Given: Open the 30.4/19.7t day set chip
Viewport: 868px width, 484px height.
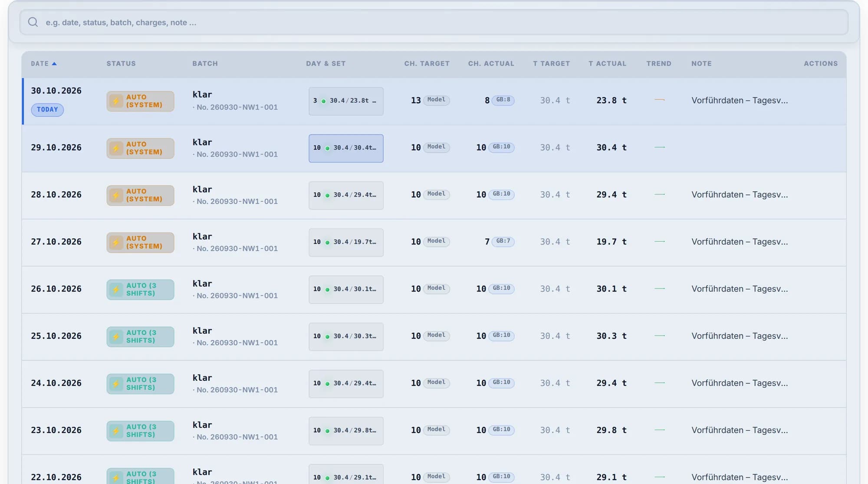Looking at the screenshot, I should pyautogui.click(x=346, y=242).
